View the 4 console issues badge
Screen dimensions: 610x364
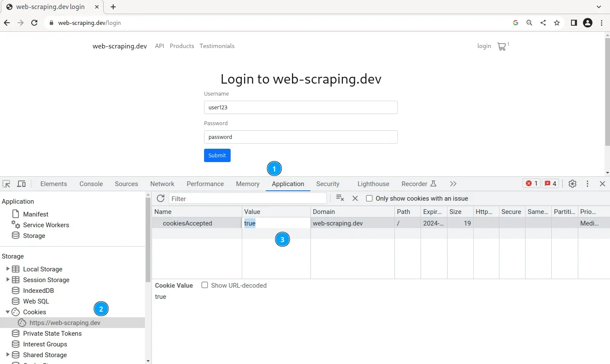(x=550, y=183)
